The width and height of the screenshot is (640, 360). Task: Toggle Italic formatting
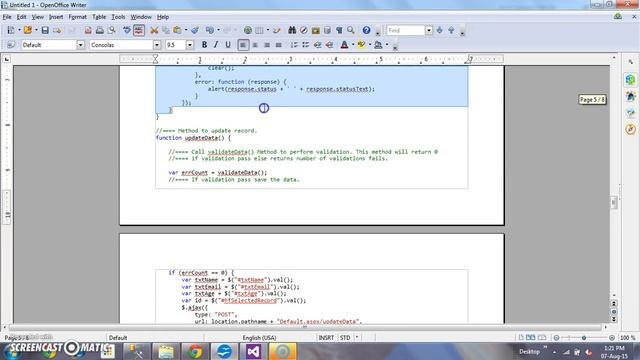216,45
